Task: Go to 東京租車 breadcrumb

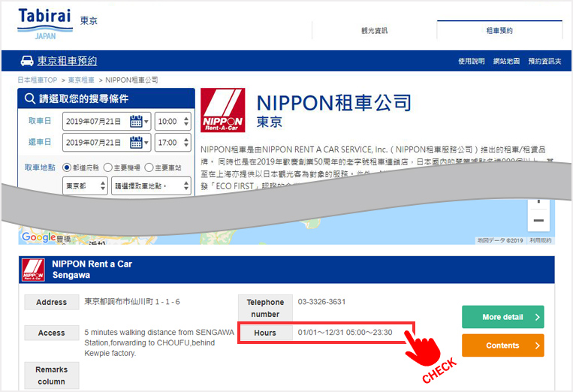Action: click(x=81, y=80)
